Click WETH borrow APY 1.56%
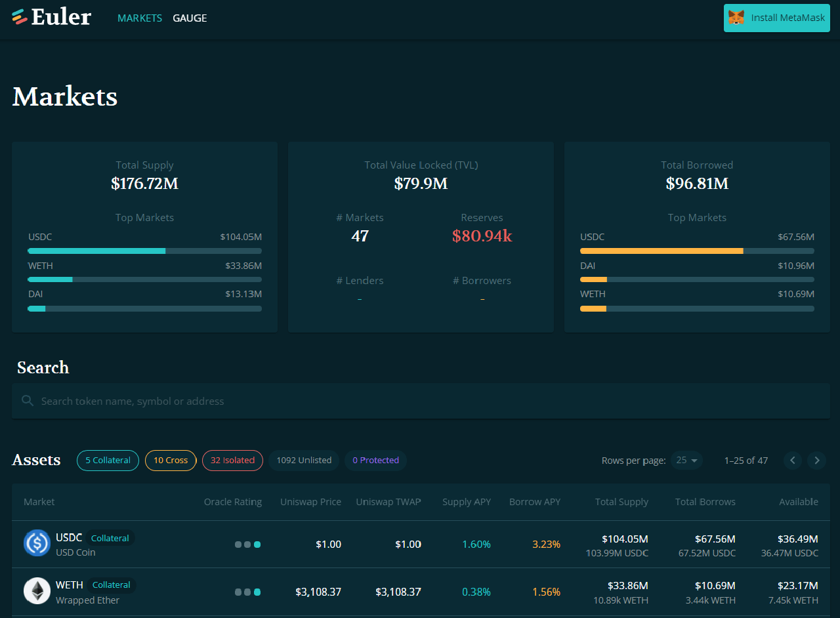840x618 pixels. 546,592
